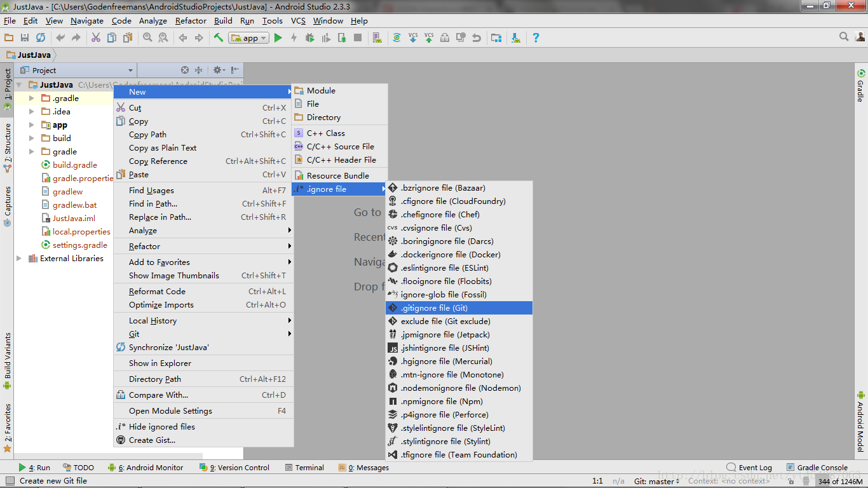Expand External Libraries node
Viewport: 868px width, 488px height.
[19, 258]
